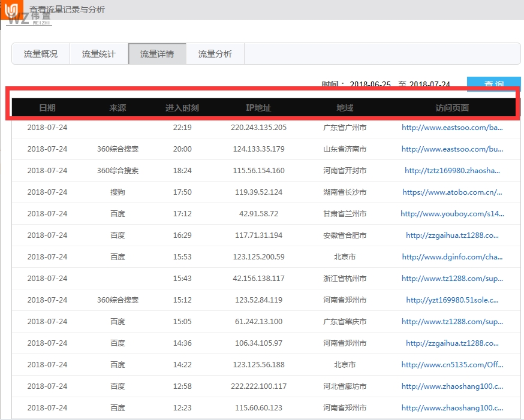Open the eastsoo.com link in the first row
Screen dimensions: 524x420
(454, 128)
